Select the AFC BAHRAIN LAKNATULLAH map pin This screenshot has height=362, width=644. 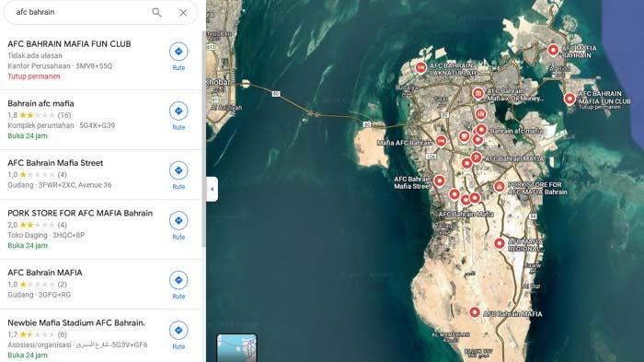(x=420, y=67)
